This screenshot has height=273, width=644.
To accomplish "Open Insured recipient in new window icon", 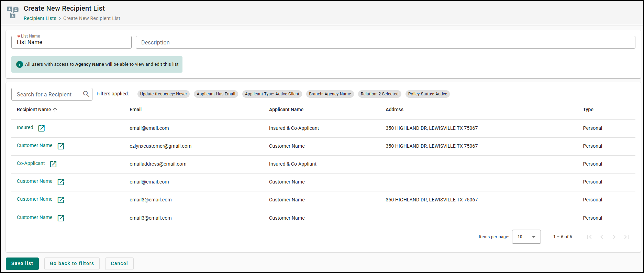I will pos(42,128).
